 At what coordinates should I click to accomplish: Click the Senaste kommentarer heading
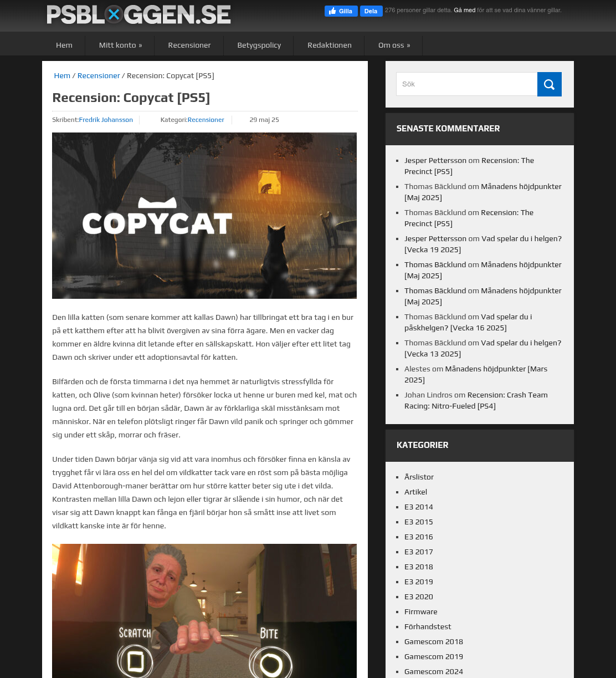448,129
